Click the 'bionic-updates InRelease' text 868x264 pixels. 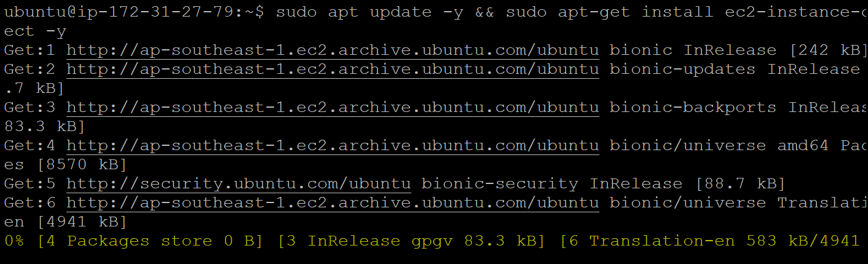[735, 70]
